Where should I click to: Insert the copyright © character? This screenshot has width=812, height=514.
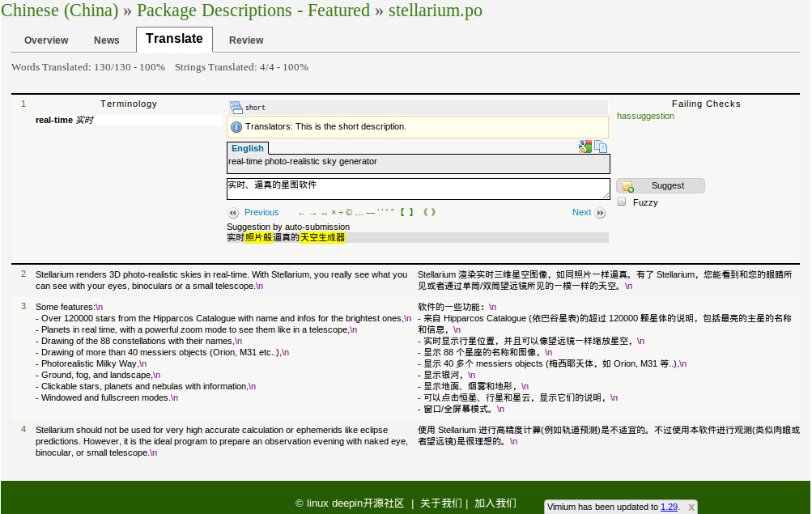point(349,212)
